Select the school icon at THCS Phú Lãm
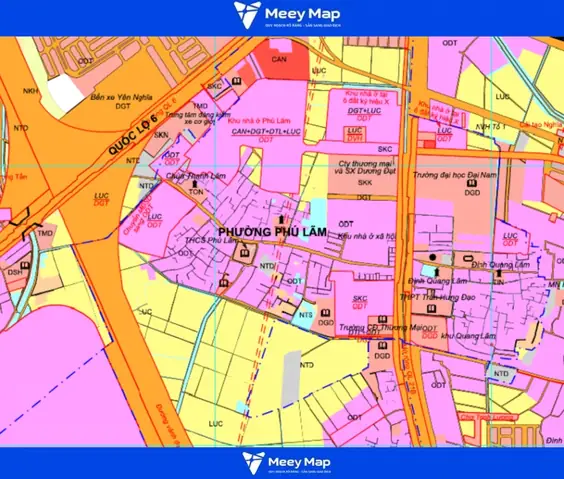The image size is (564, 479). [244, 254]
